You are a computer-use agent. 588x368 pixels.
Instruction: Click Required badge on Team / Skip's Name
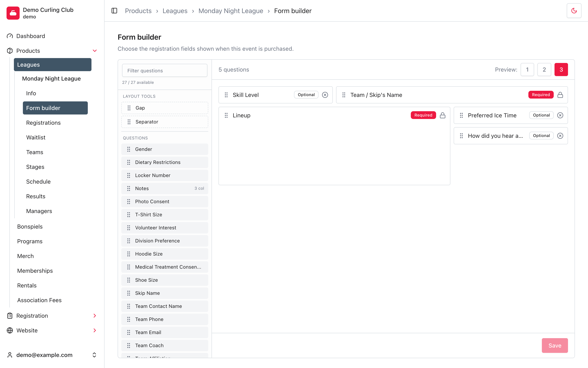[541, 95]
